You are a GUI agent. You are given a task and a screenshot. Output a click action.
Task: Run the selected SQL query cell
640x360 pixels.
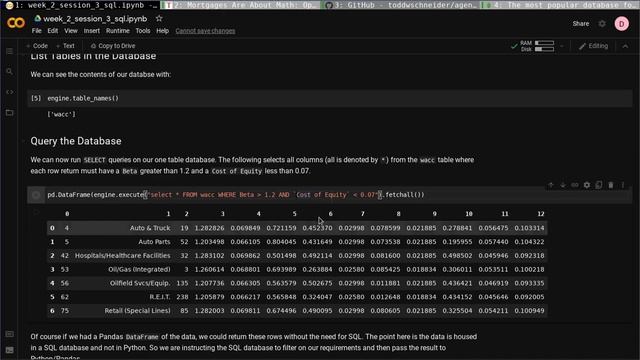(36, 195)
